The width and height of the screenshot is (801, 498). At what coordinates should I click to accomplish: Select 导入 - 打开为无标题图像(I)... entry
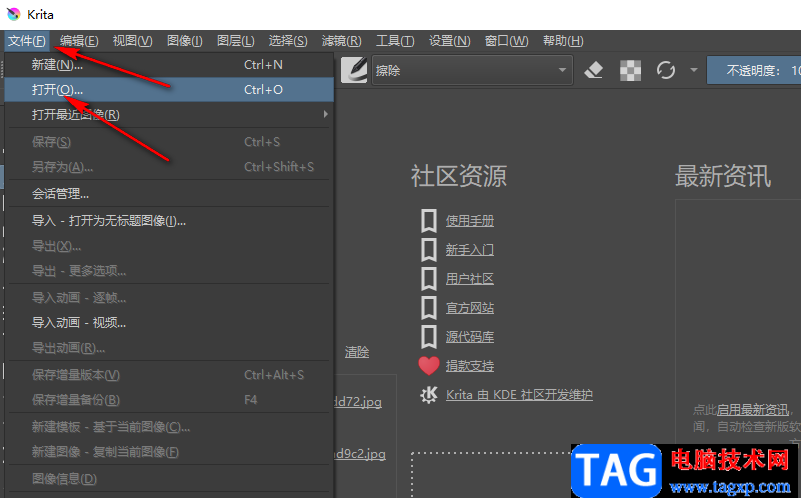pyautogui.click(x=169, y=221)
